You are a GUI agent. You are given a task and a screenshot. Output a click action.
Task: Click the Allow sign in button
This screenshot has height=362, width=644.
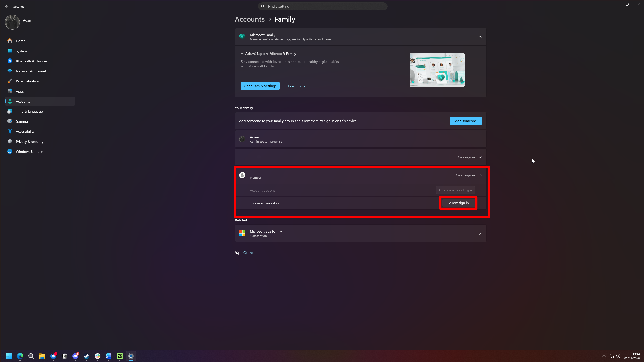[x=458, y=203]
